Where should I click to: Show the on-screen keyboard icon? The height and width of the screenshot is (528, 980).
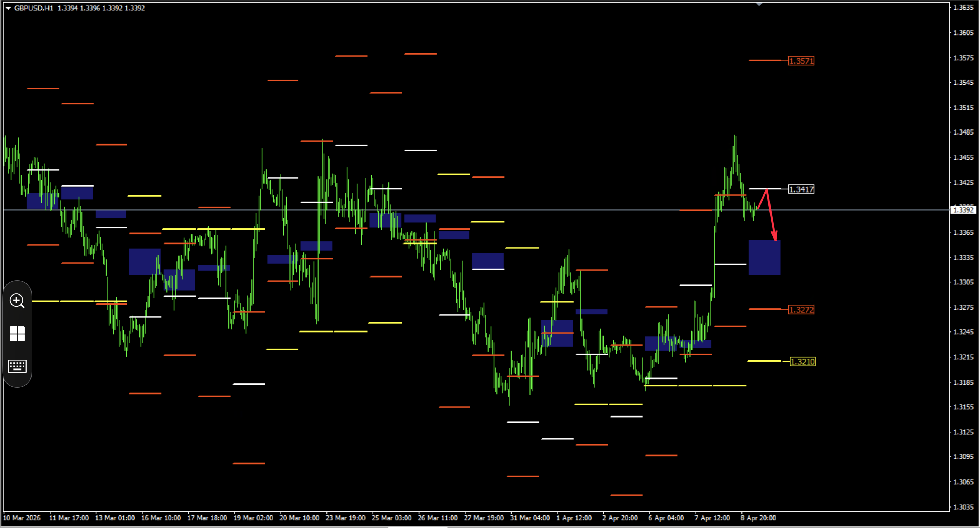[x=17, y=366]
